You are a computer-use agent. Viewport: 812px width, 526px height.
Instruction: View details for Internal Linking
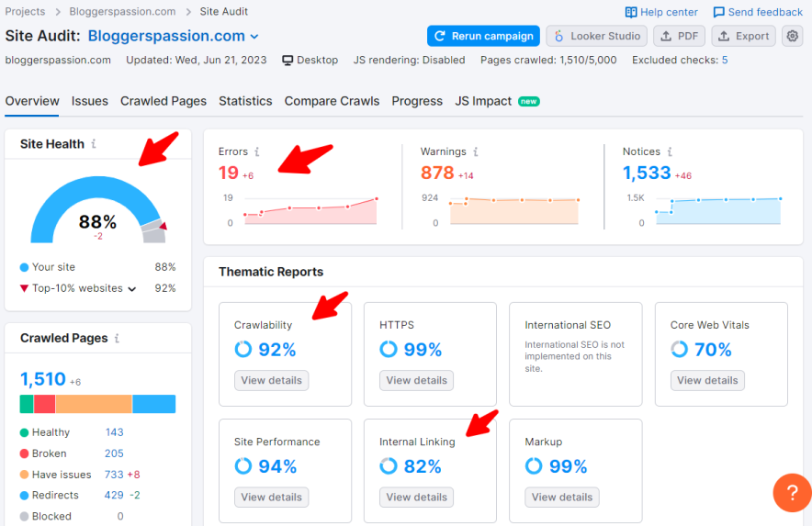point(417,497)
